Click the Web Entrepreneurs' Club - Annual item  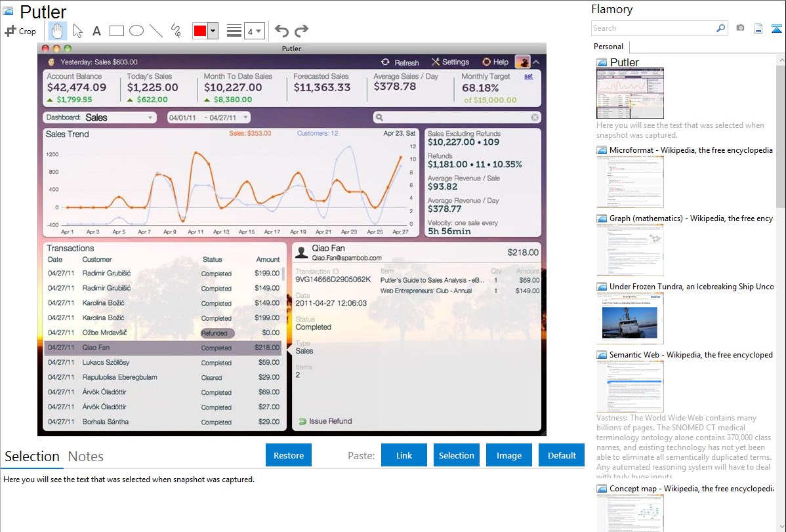[426, 291]
